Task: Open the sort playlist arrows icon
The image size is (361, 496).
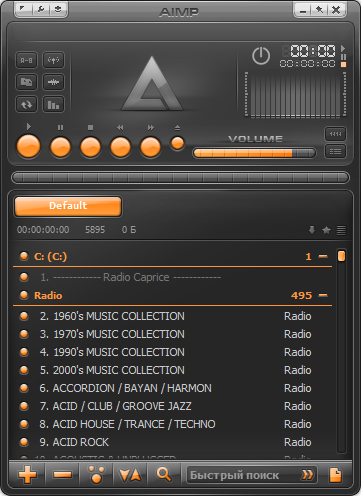Action: click(x=130, y=475)
